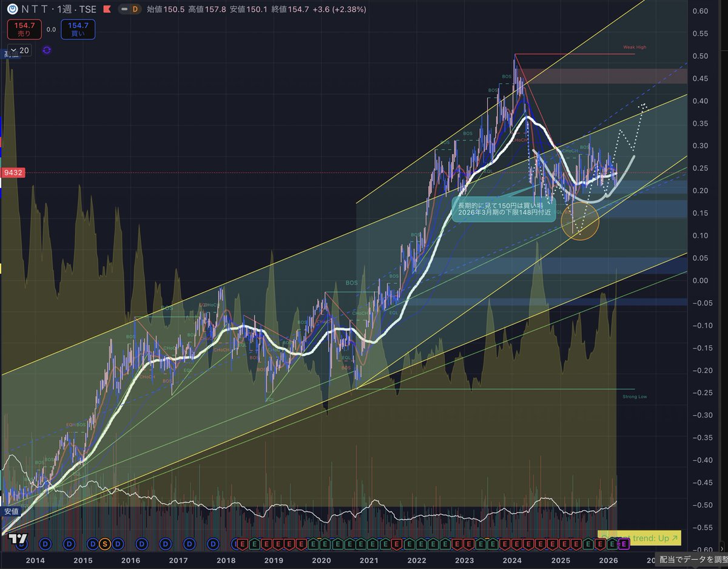The width and height of the screenshot is (728, 569).
Task: Click the 0.0 spread value
Action: tap(52, 29)
